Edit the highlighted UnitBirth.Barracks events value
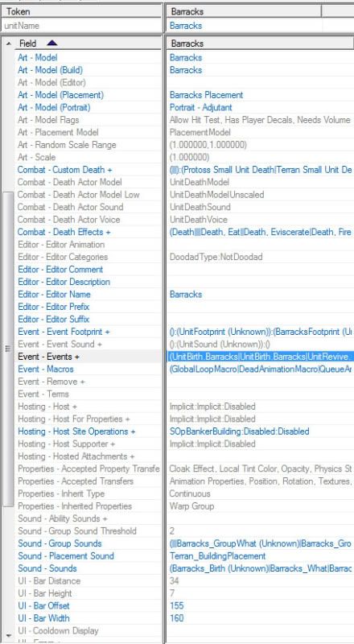 (261, 357)
